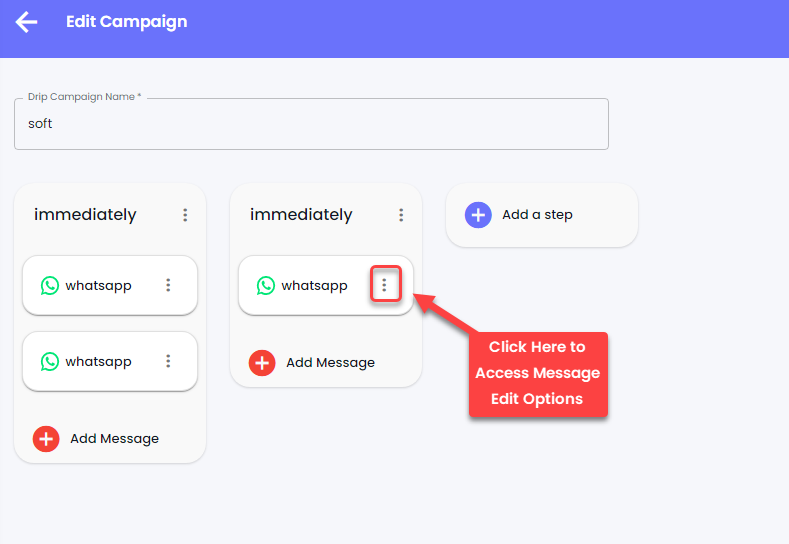Open the three-dot menu of the first immediately step
Screen dimensions: 789x544
click(x=185, y=215)
